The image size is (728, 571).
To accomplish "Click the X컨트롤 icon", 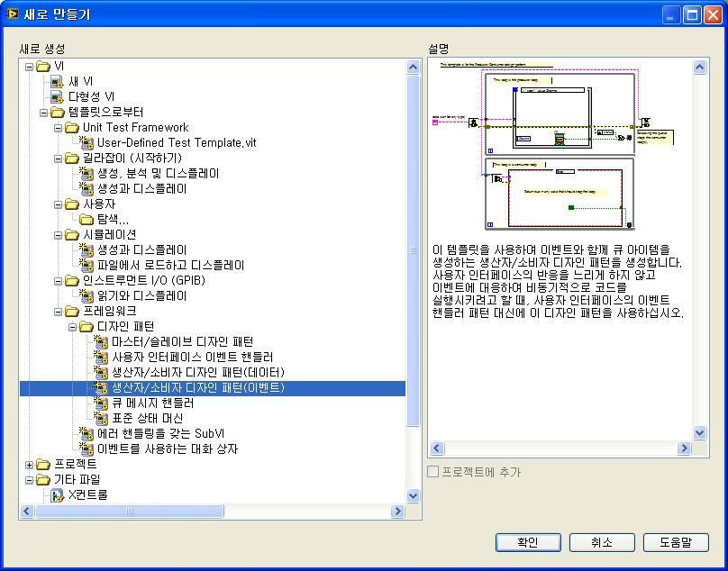I will click(x=57, y=495).
